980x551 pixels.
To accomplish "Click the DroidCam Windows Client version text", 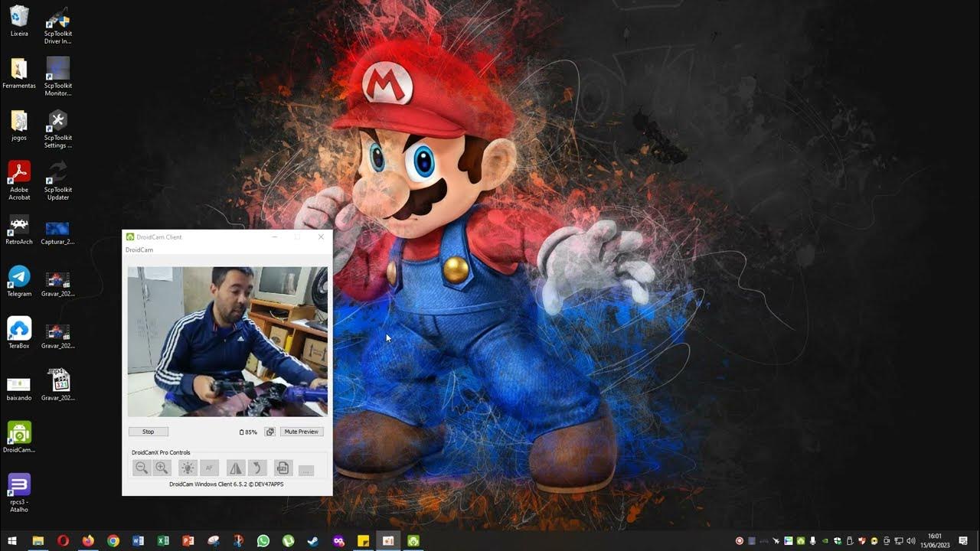I will pyautogui.click(x=227, y=484).
